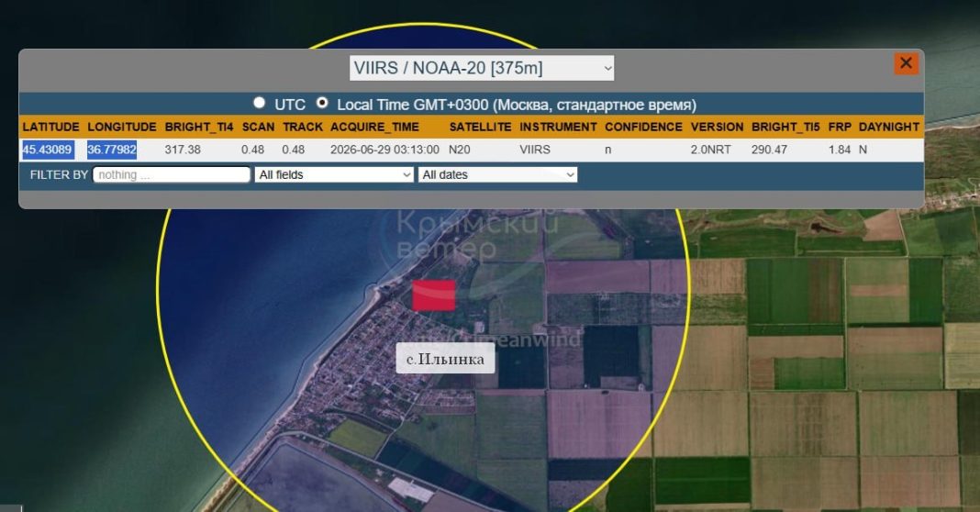
Task: Sort by BRIGHT_TI4 column header
Action: tap(199, 127)
